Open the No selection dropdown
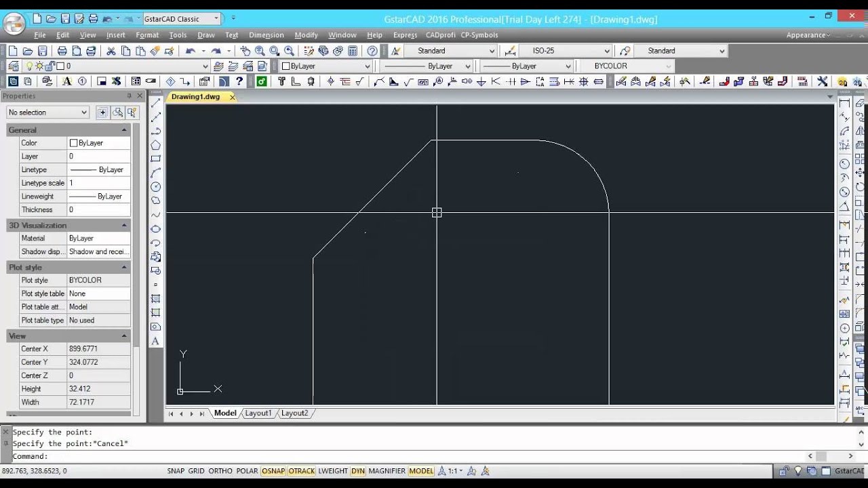The height and width of the screenshot is (488, 868). 47,113
